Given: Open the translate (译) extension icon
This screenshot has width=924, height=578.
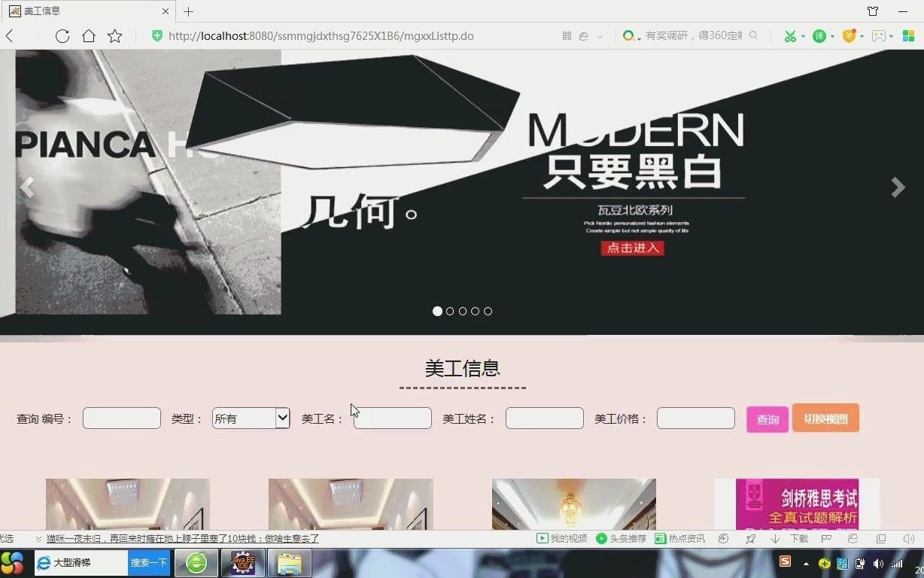Looking at the screenshot, I should (819, 35).
